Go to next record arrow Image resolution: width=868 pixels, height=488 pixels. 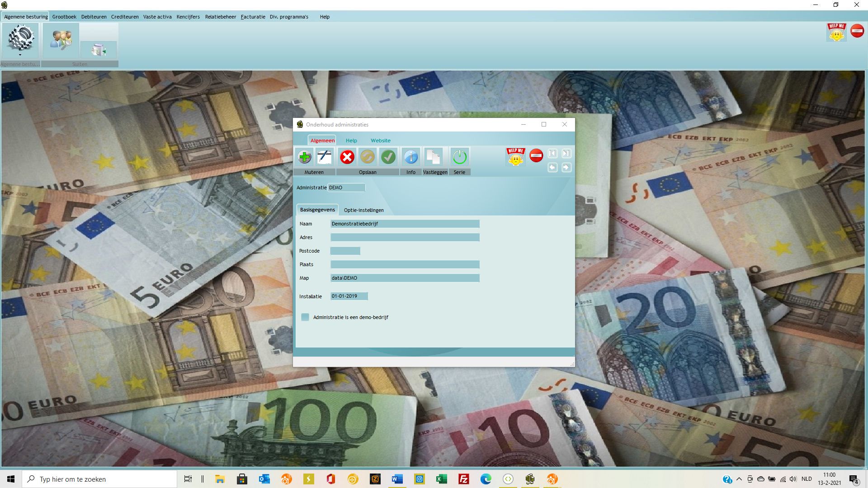[566, 168]
